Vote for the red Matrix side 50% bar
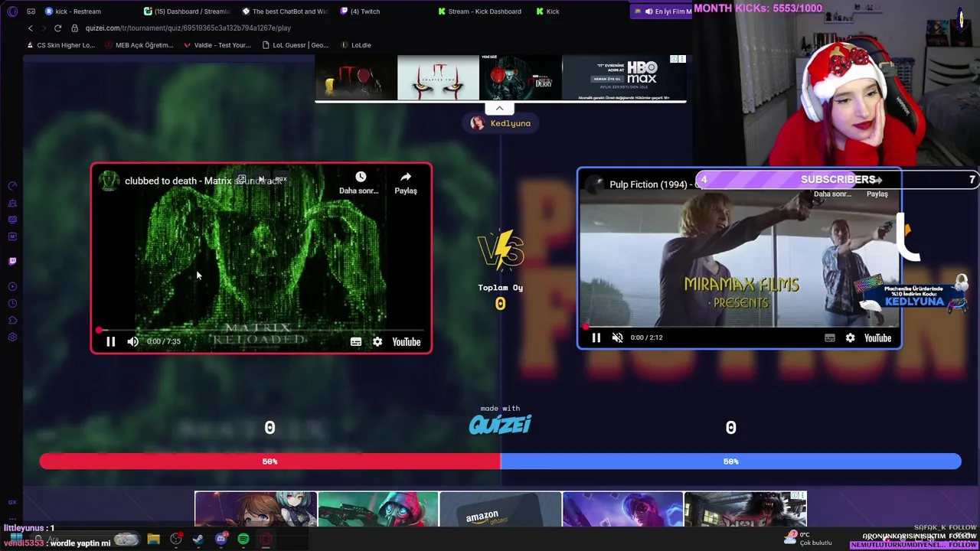980x551 pixels. [x=269, y=461]
